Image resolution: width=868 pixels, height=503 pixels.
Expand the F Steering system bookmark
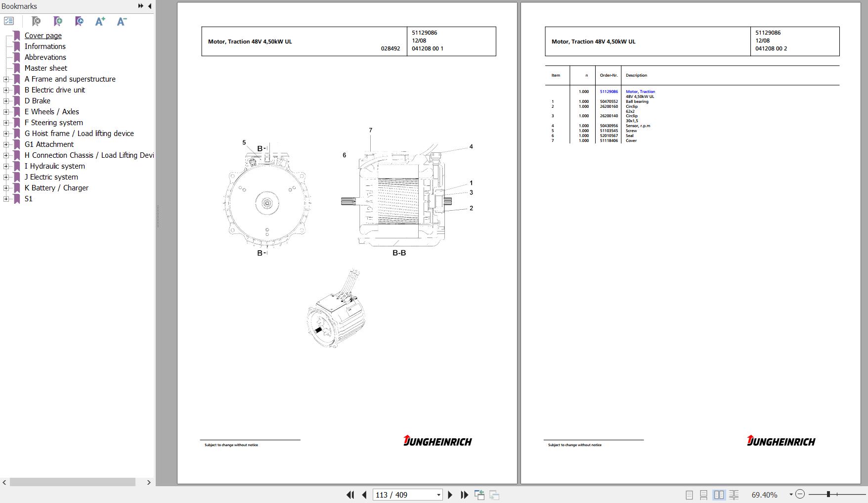click(6, 123)
